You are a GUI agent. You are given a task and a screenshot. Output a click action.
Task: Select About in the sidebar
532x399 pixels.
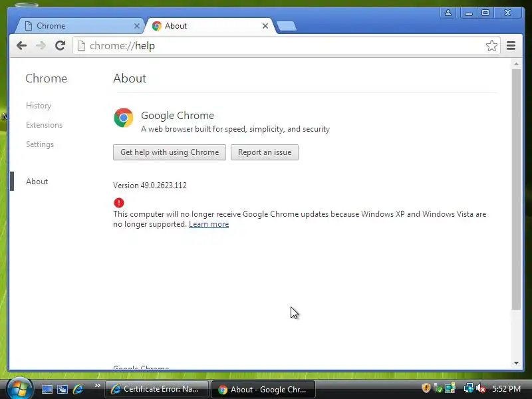[x=37, y=182]
